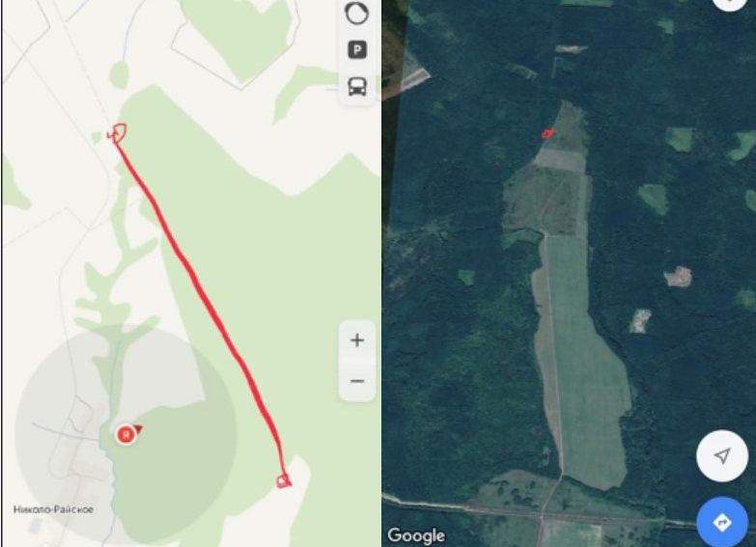Zoom out with the minus button

(357, 381)
